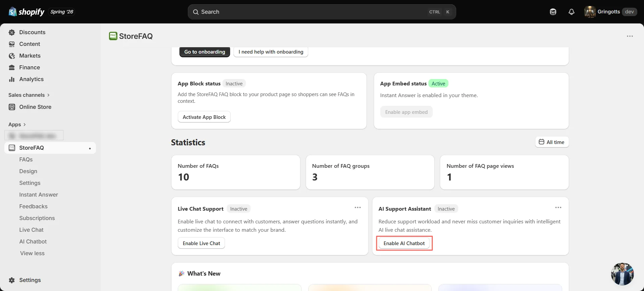The image size is (644, 291).
Task: Click the Discounts icon in sidebar
Action: tap(12, 32)
